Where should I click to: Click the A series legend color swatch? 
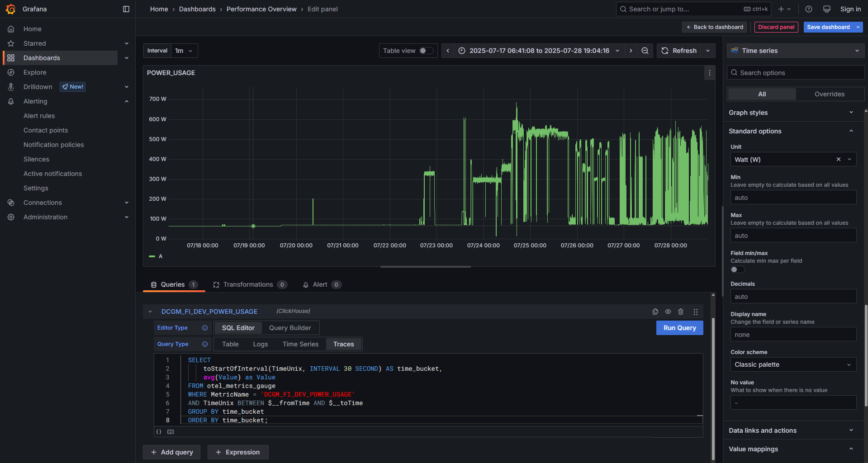pos(152,256)
